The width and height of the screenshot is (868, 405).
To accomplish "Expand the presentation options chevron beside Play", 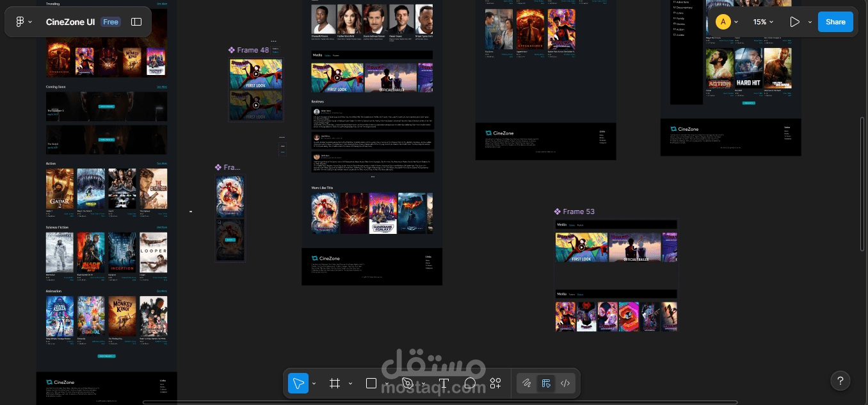I will 810,22.
